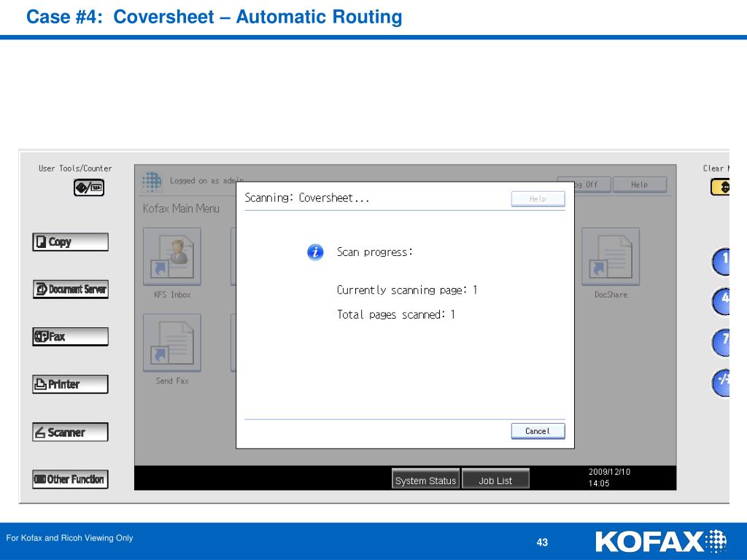Tap keypad number 4 on the panel
The width and height of the screenshot is (747, 560).
pyautogui.click(x=721, y=301)
